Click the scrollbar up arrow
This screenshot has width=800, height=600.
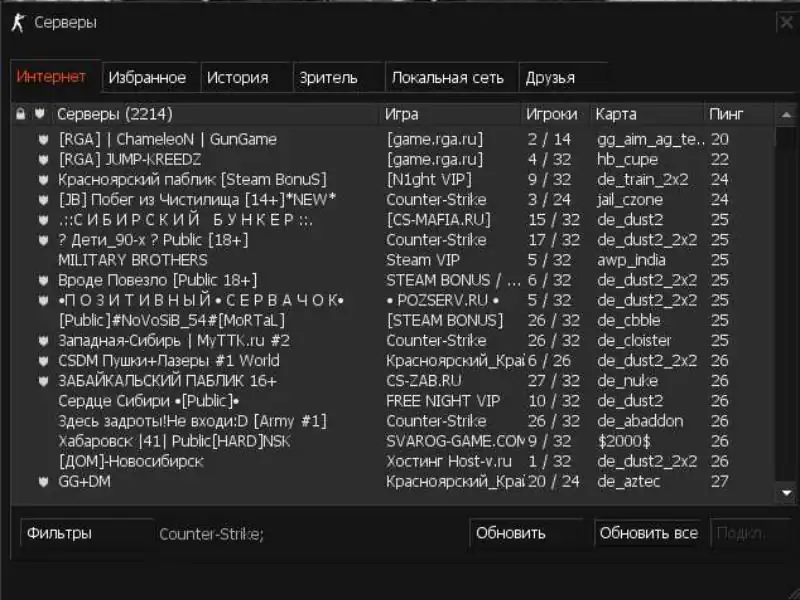point(786,115)
